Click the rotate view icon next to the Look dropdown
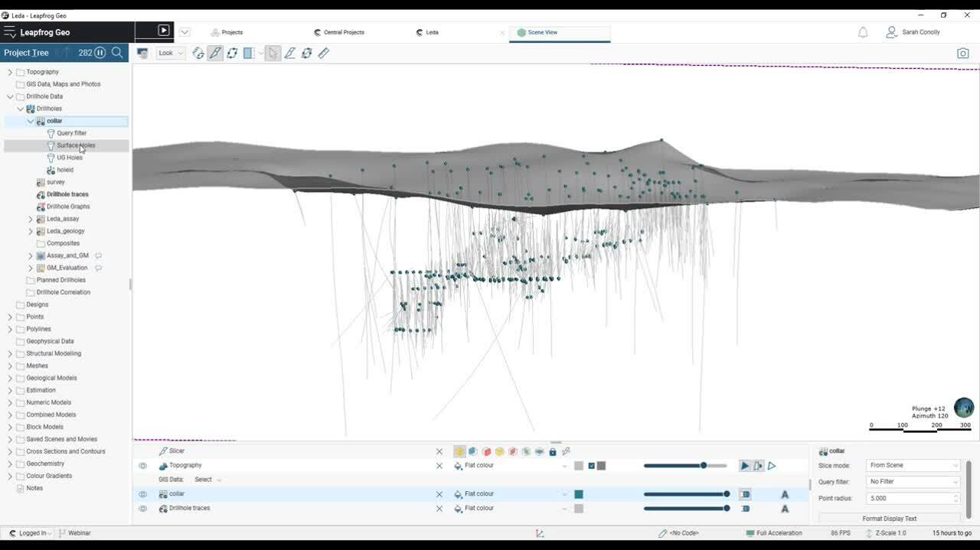The height and width of the screenshot is (550, 980). click(198, 53)
